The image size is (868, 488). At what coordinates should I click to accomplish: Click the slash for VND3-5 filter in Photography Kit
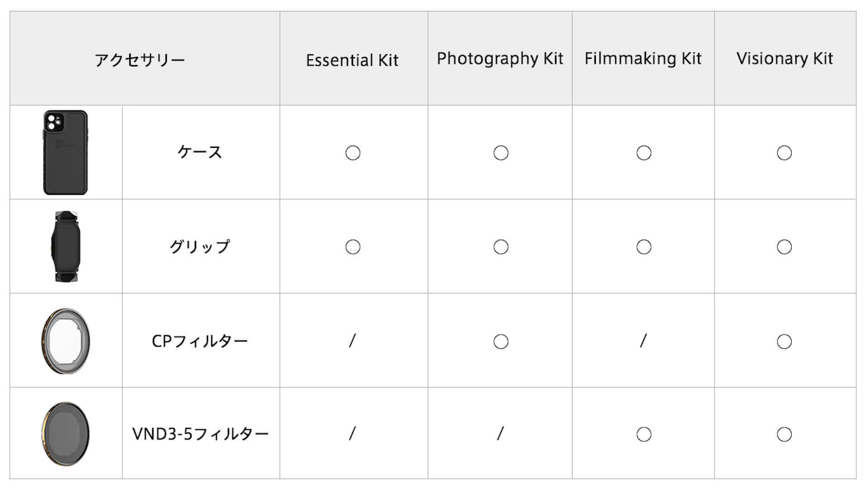click(x=500, y=434)
